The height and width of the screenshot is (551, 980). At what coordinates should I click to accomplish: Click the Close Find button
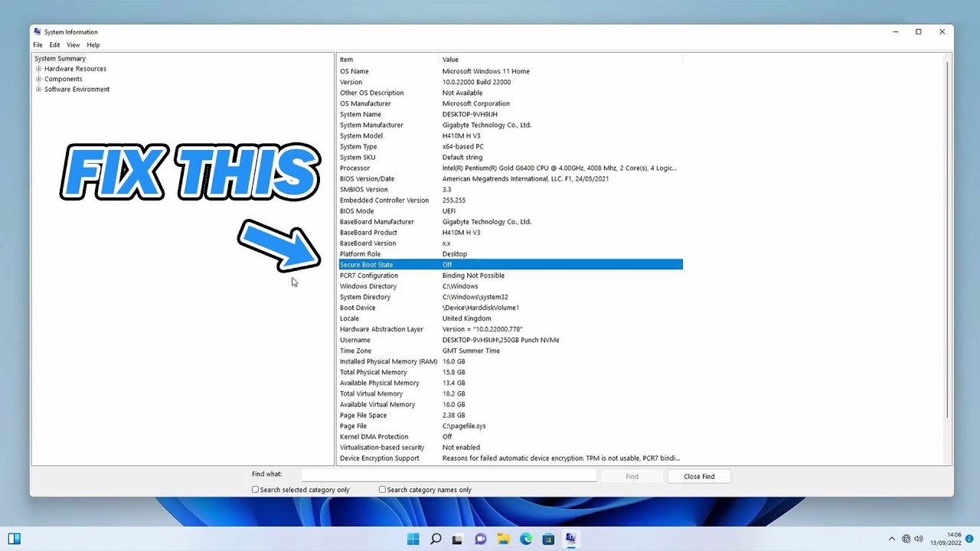699,476
